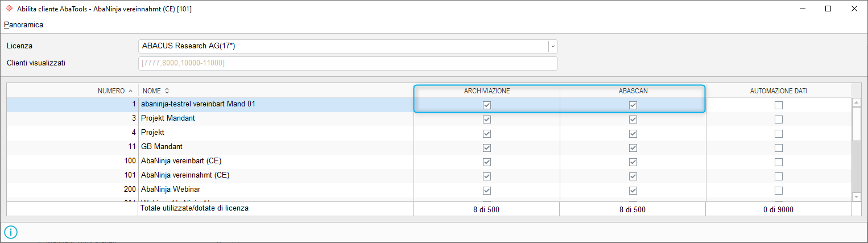
Task: Open the Panoramica menu
Action: (x=23, y=25)
